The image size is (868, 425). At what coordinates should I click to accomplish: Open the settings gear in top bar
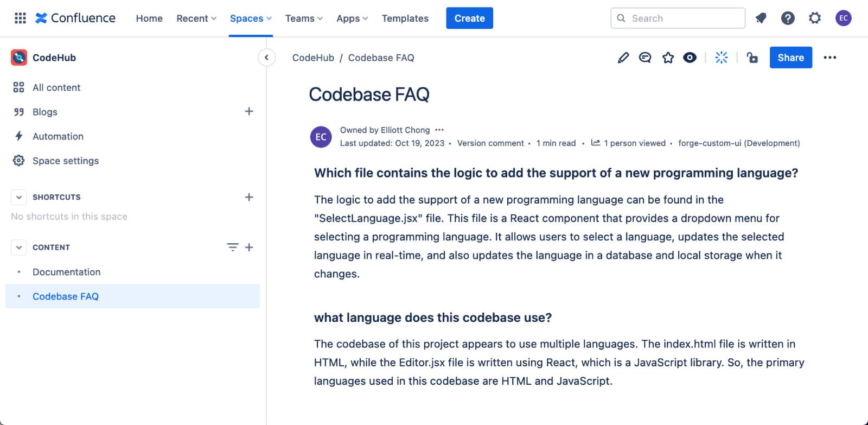[815, 18]
